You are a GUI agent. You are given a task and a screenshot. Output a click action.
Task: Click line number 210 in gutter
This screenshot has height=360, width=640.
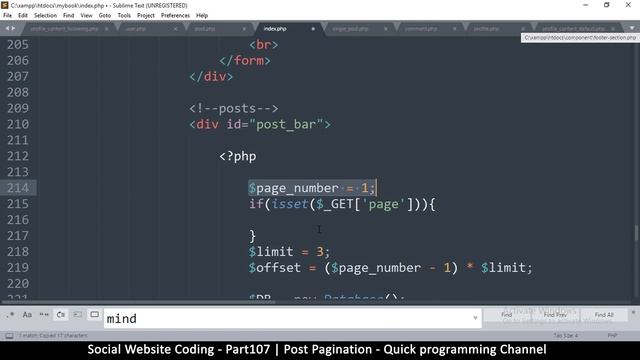18,124
